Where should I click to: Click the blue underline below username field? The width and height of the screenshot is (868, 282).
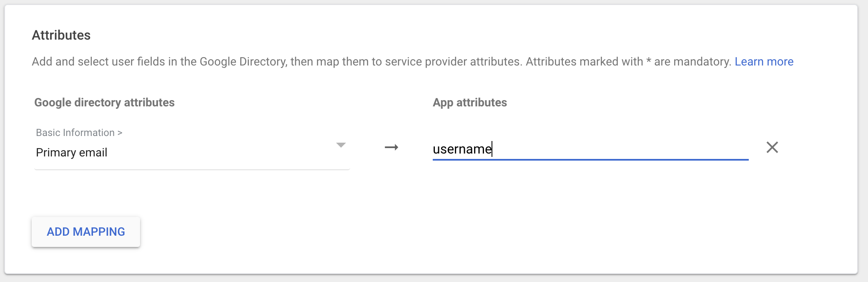click(590, 159)
